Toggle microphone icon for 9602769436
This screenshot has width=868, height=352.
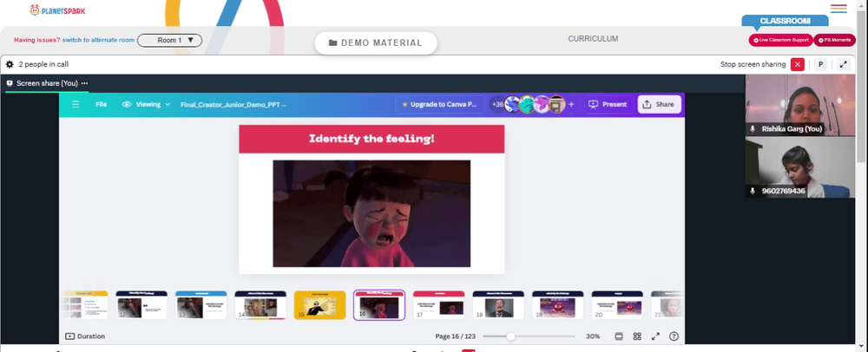click(x=753, y=191)
